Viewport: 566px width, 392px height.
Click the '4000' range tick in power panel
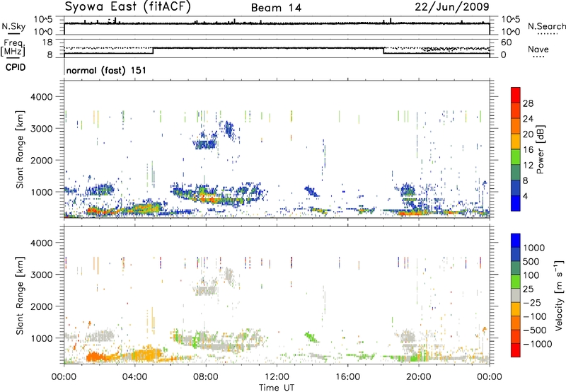pyautogui.click(x=42, y=97)
